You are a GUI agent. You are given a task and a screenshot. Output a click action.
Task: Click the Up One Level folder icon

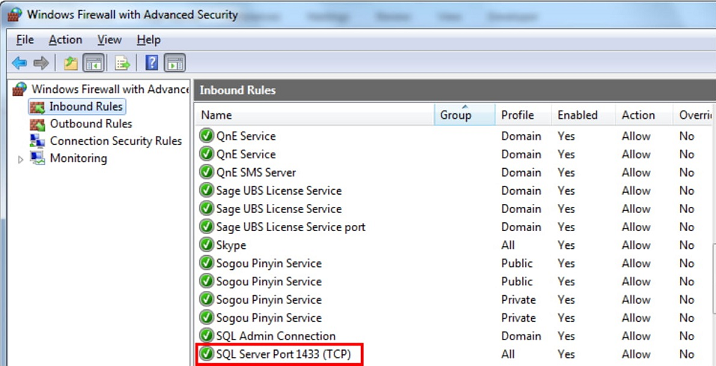tap(70, 63)
